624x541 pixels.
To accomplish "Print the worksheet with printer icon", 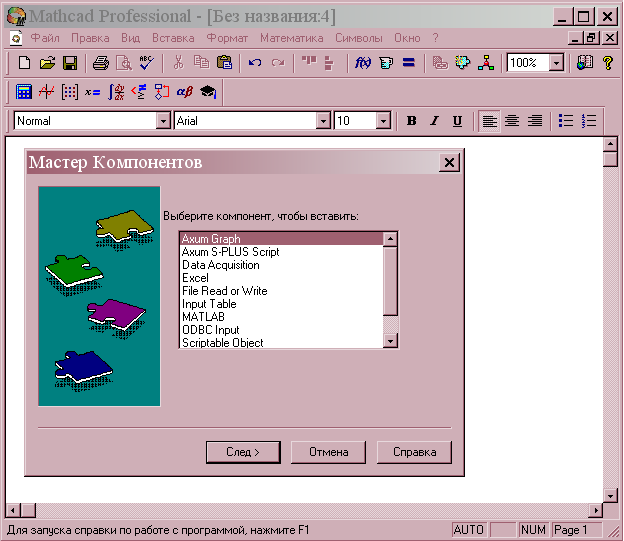I will 101,63.
